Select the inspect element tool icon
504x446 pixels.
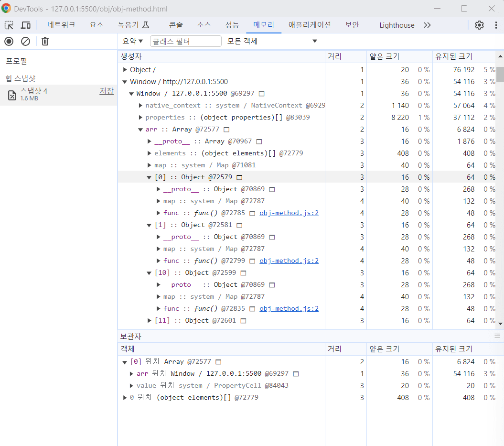click(9, 25)
